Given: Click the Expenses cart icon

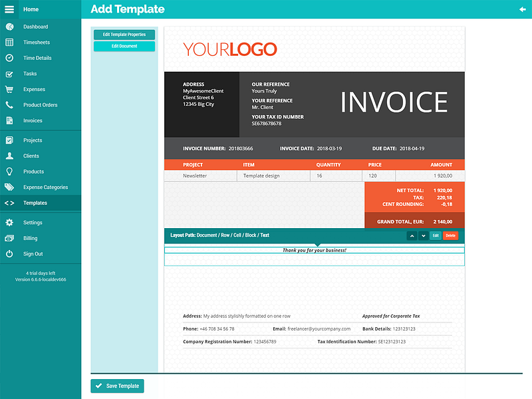Looking at the screenshot, I should point(9,89).
